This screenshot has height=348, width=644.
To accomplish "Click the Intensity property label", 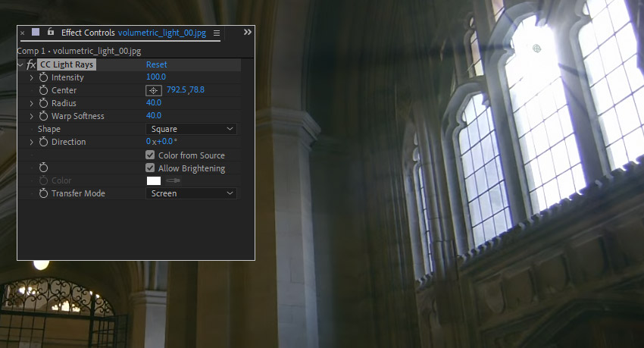I will [x=67, y=77].
